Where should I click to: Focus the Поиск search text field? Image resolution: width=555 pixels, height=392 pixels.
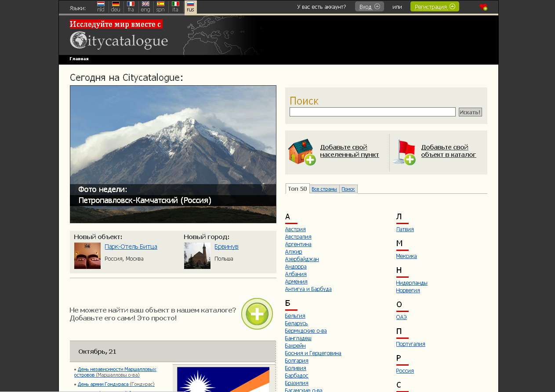click(x=373, y=112)
